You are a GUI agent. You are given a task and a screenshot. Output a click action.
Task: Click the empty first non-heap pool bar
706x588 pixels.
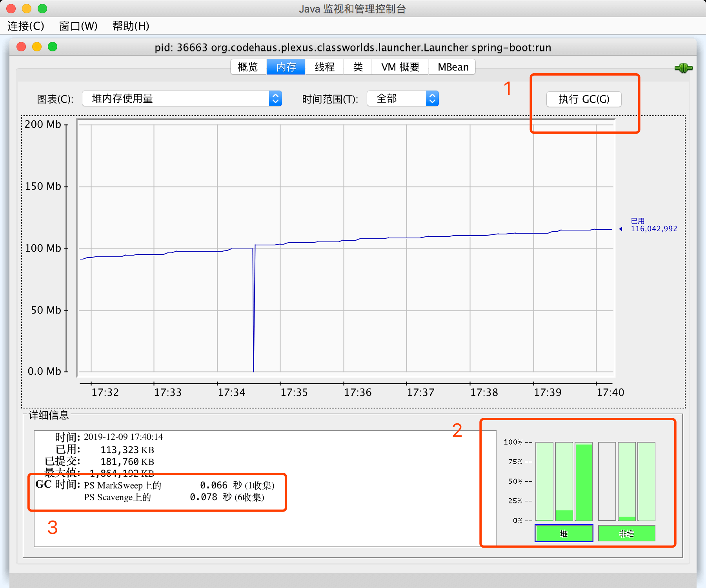coord(607,481)
